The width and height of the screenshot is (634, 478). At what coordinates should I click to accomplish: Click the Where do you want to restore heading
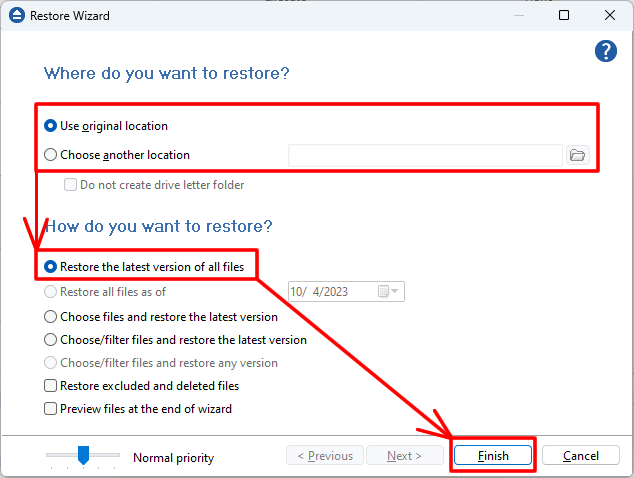pyautogui.click(x=167, y=73)
